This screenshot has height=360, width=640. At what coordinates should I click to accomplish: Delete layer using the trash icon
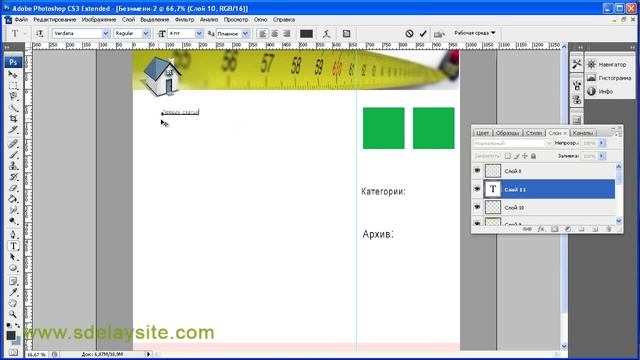click(608, 229)
